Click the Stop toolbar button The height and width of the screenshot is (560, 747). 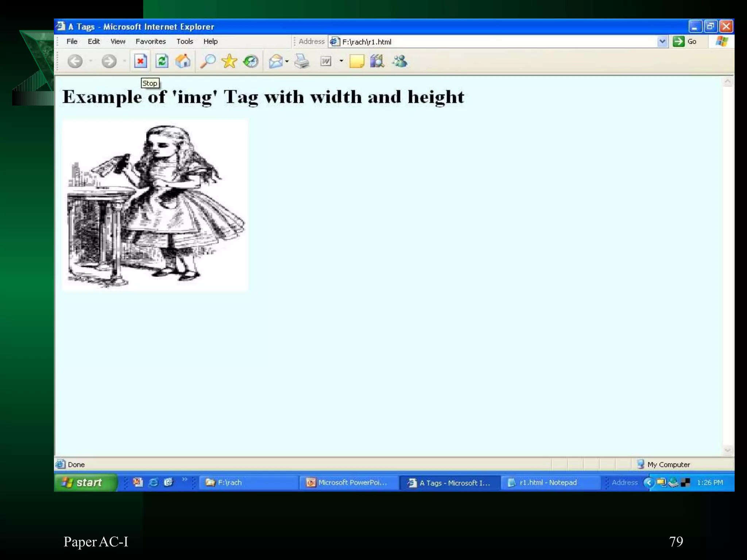pos(140,61)
